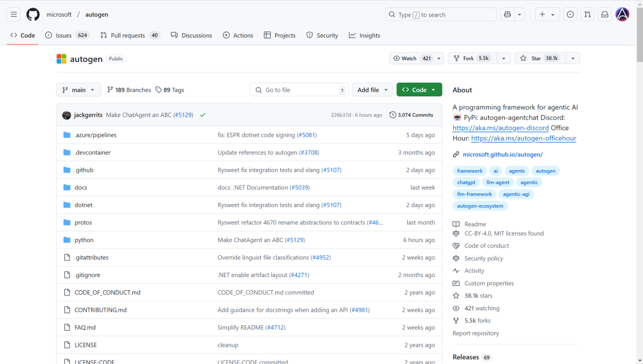Screen dimensions: 643x364
Task: Click the search bar in header
Action: (441, 14)
